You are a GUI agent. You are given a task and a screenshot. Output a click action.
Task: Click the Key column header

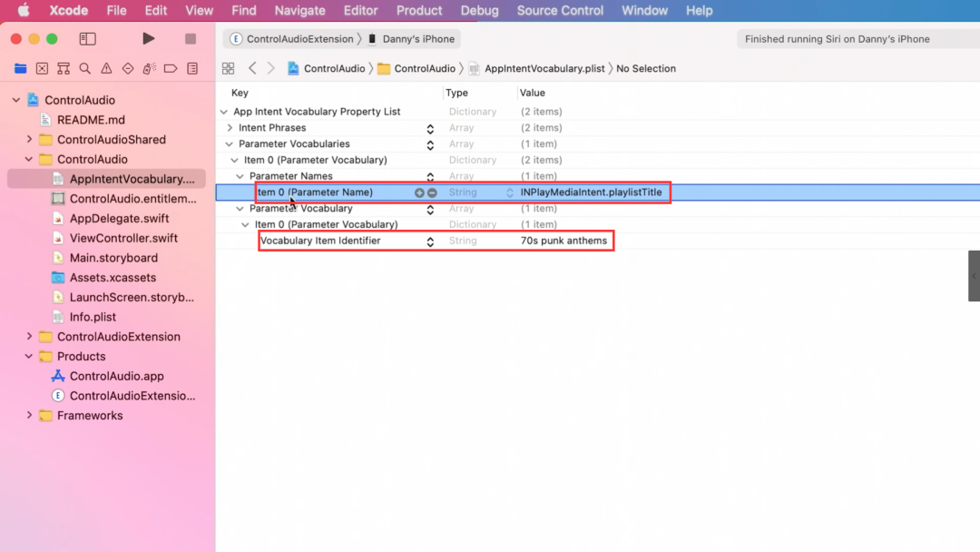[240, 93]
